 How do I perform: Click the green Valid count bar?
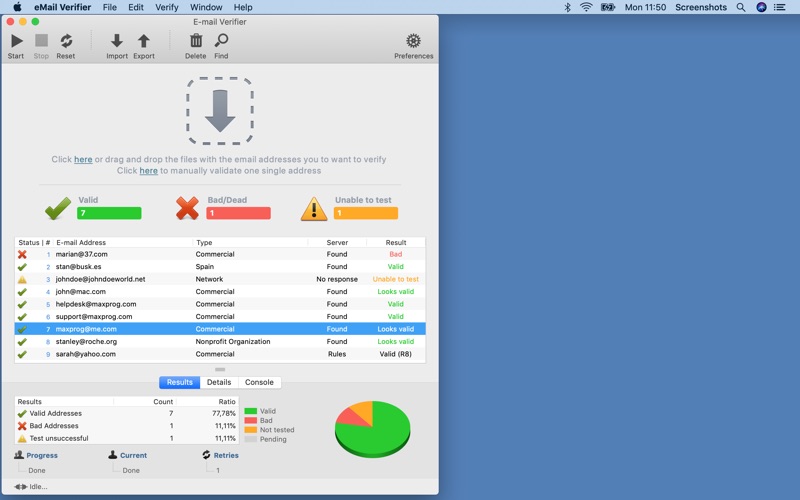[x=109, y=213]
